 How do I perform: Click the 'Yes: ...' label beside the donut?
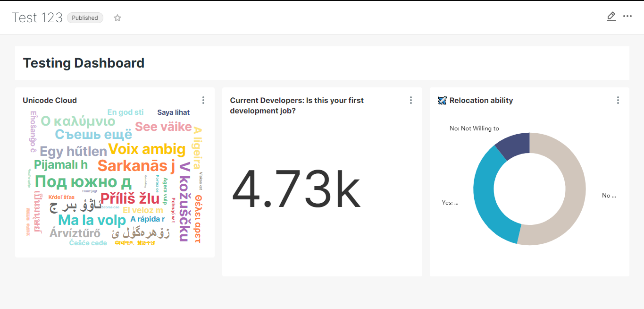pyautogui.click(x=449, y=202)
